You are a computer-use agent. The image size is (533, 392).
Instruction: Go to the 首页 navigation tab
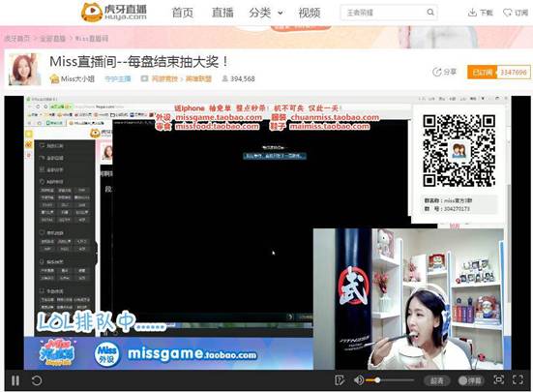pos(183,13)
